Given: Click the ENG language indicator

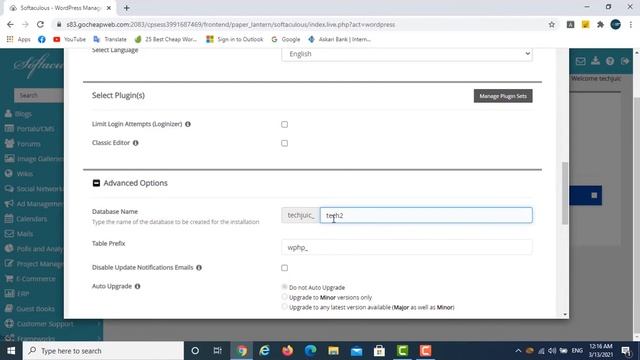Looking at the screenshot, I should pos(577,351).
